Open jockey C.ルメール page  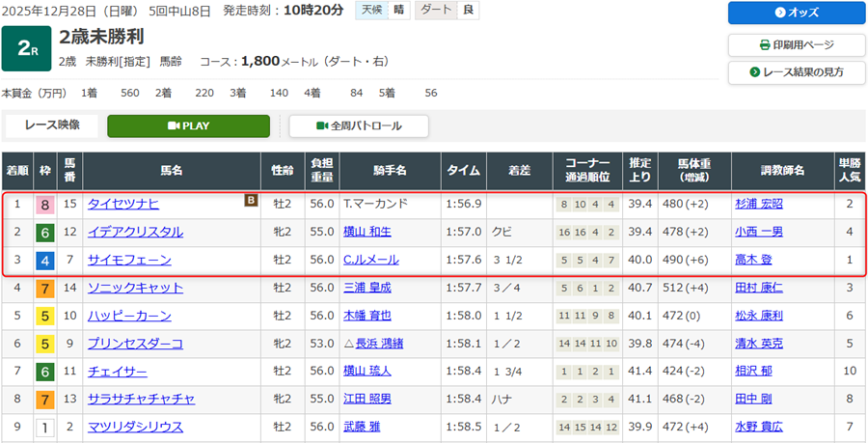(x=371, y=260)
